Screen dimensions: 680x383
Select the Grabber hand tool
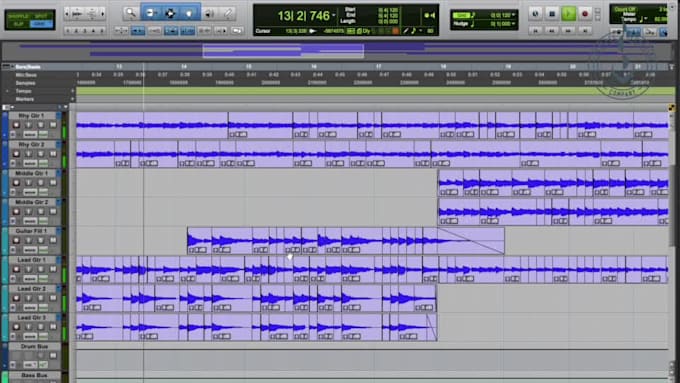189,13
